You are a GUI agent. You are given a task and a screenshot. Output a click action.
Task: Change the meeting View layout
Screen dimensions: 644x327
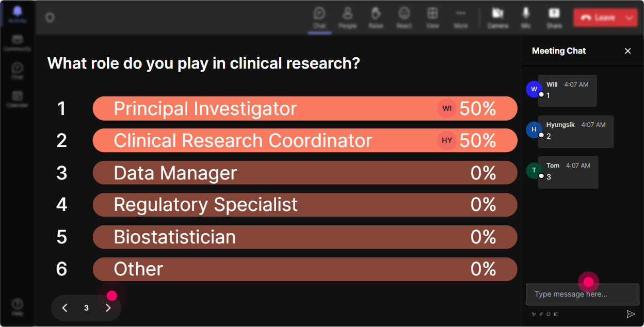[432, 18]
